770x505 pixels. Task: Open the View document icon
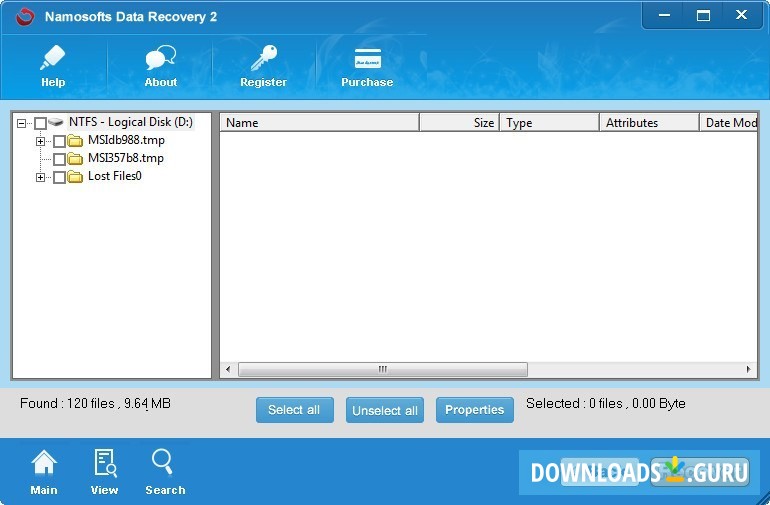105,463
